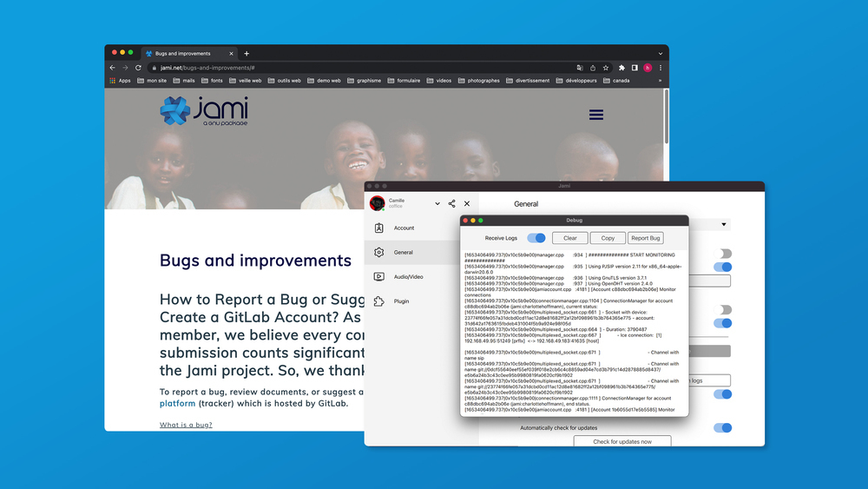The image size is (868, 489).
Task: Toggle the first gray switch in General settings
Action: point(722,253)
